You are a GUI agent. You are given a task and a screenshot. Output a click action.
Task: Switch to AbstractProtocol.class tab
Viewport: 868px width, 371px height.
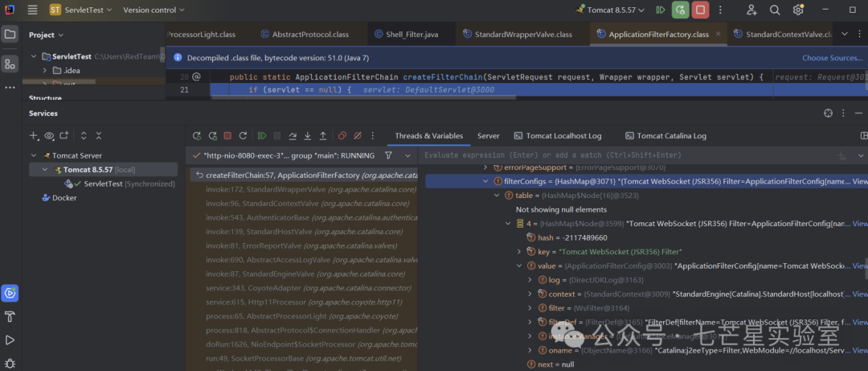[x=304, y=35]
